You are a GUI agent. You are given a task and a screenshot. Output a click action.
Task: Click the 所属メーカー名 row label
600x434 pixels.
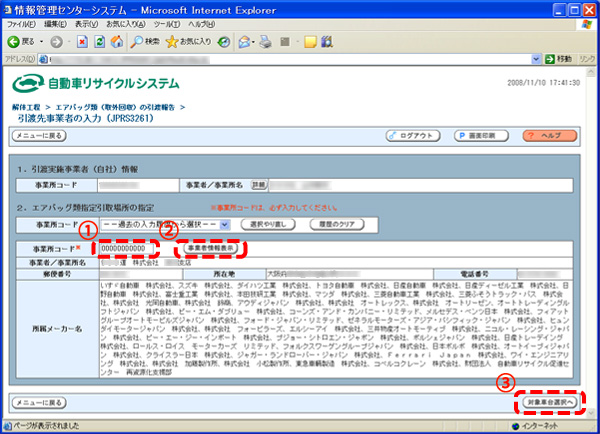(57, 329)
